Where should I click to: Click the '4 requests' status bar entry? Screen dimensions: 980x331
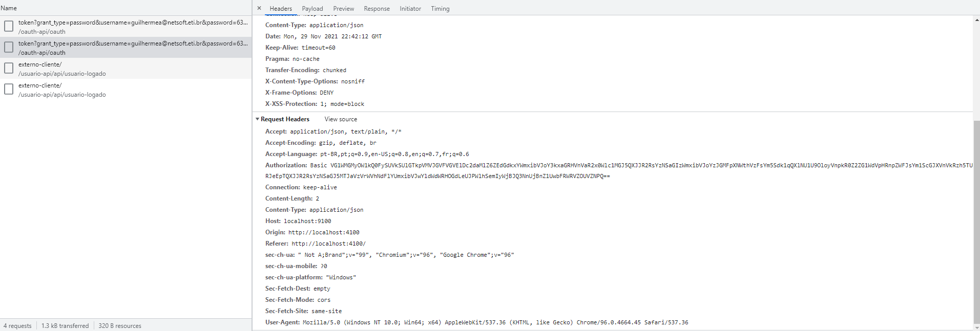(x=17, y=326)
